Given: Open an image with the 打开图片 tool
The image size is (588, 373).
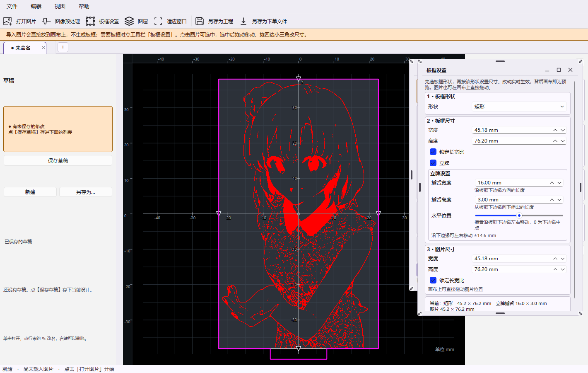Looking at the screenshot, I should coord(19,21).
